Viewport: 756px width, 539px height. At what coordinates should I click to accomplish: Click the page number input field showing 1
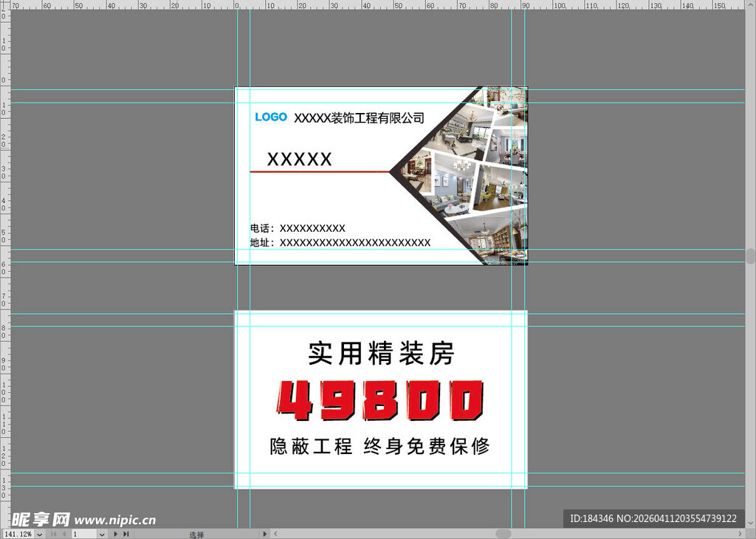(83, 534)
